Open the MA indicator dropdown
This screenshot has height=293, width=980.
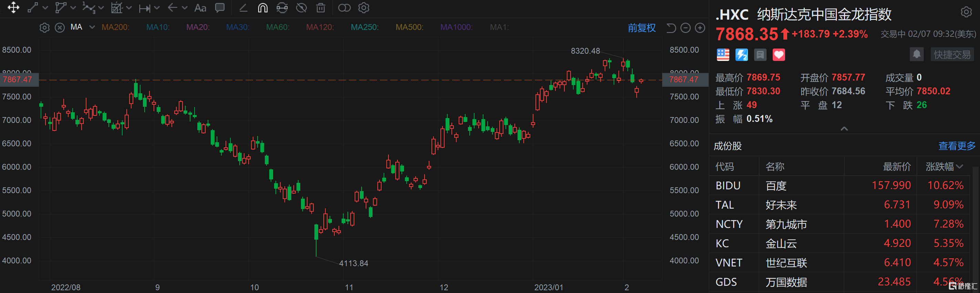coord(92,28)
